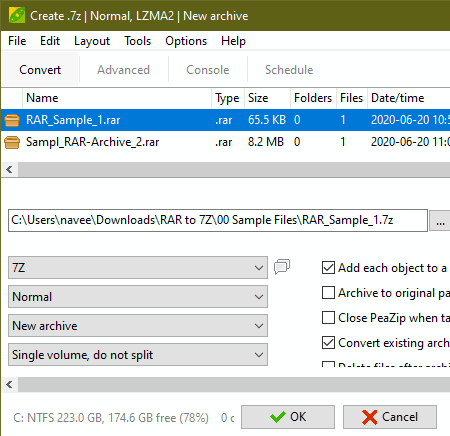Confirm with the OK button
This screenshot has height=436, width=450.
point(288,417)
